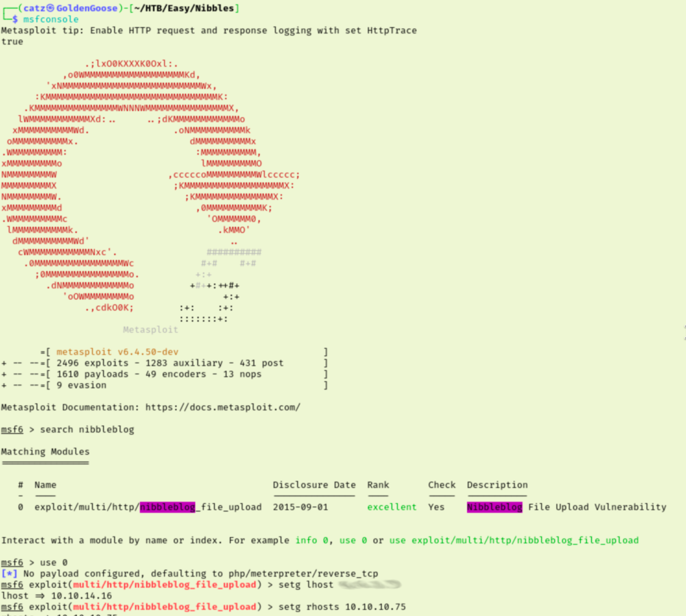Click the 'Name' column header
This screenshot has height=616, width=686.
click(x=45, y=485)
